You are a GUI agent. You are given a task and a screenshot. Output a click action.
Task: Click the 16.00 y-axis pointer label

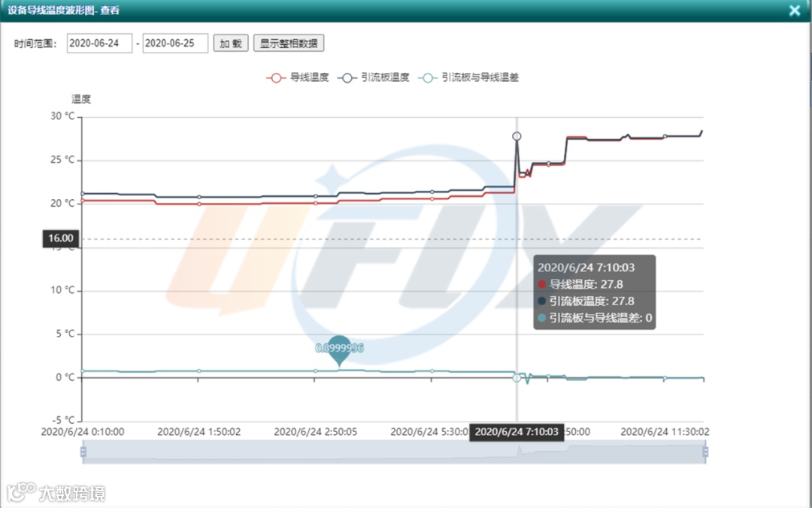(61, 238)
